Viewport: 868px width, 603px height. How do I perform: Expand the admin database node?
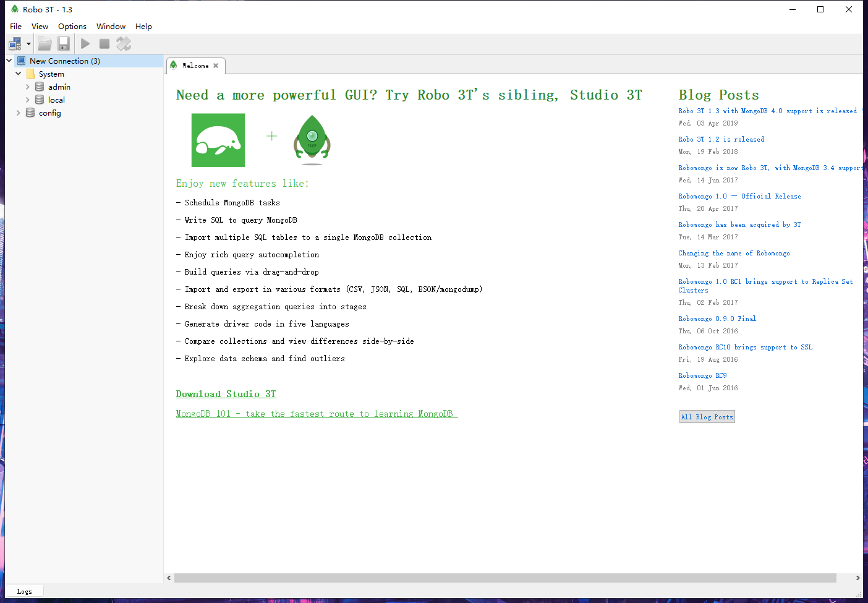click(x=27, y=87)
